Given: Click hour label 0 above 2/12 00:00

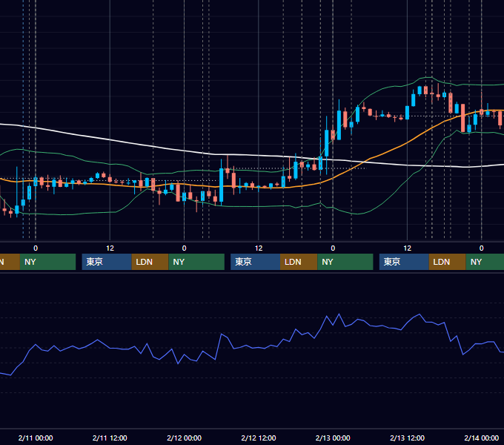Looking at the screenshot, I should coord(184,248).
